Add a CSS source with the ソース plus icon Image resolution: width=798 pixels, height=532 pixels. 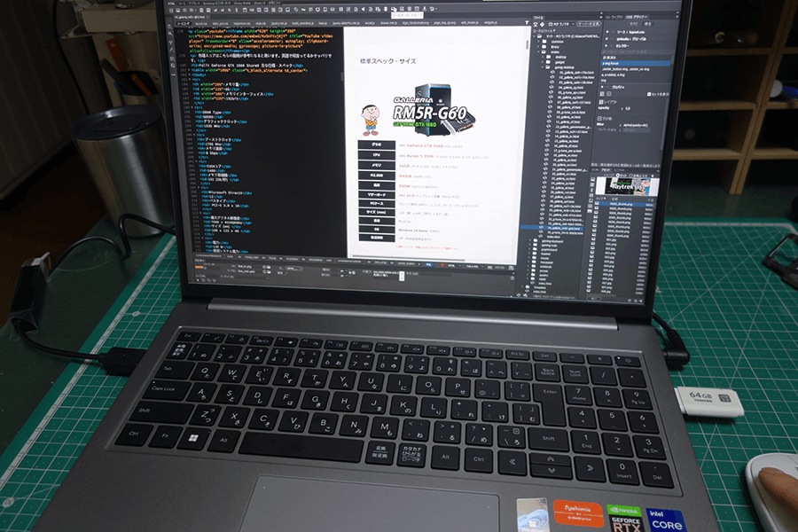607,32
